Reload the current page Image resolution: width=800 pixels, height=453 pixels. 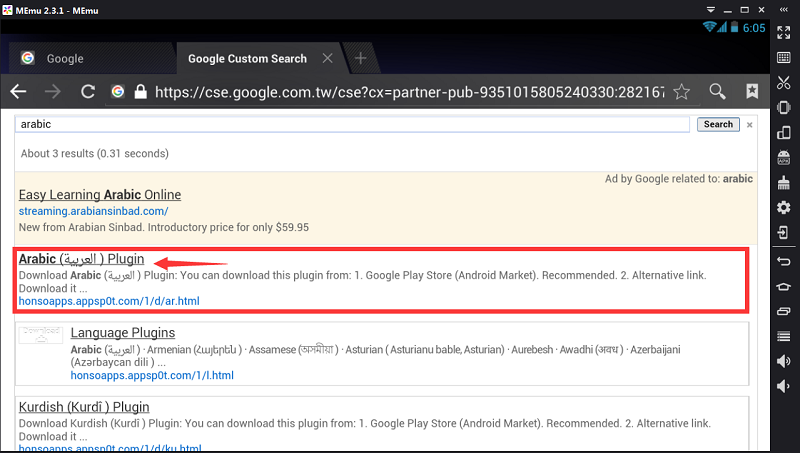coord(87,92)
